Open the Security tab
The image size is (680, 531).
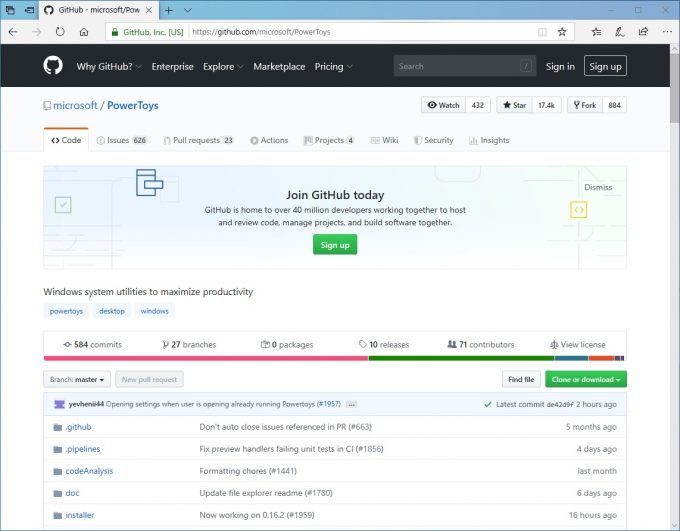point(433,140)
